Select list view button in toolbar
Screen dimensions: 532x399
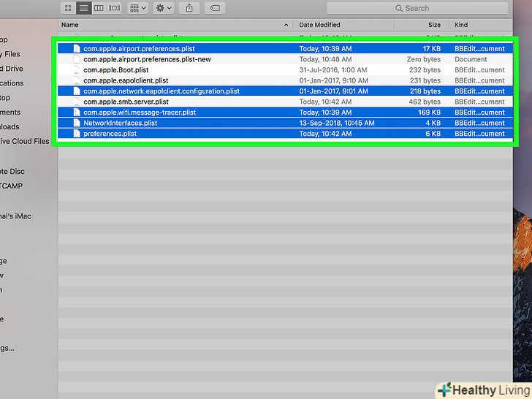coord(83,8)
